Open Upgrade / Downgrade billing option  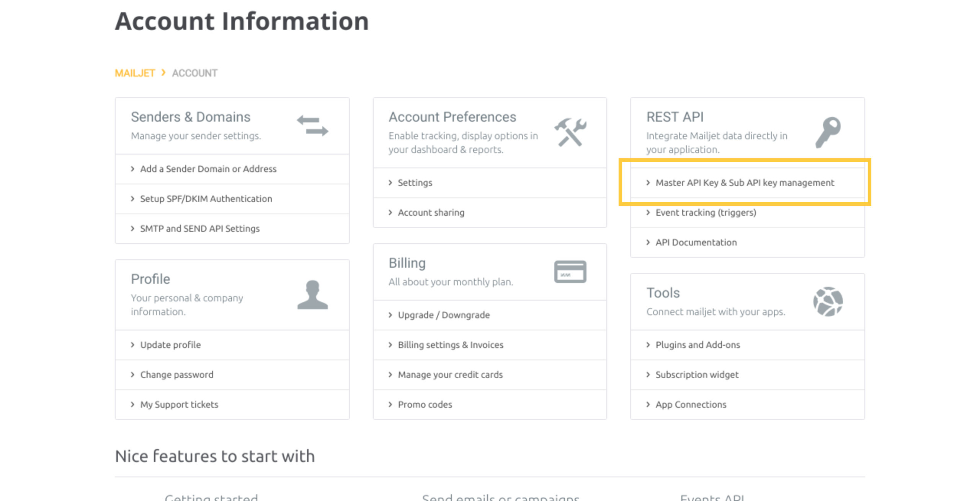pos(444,315)
